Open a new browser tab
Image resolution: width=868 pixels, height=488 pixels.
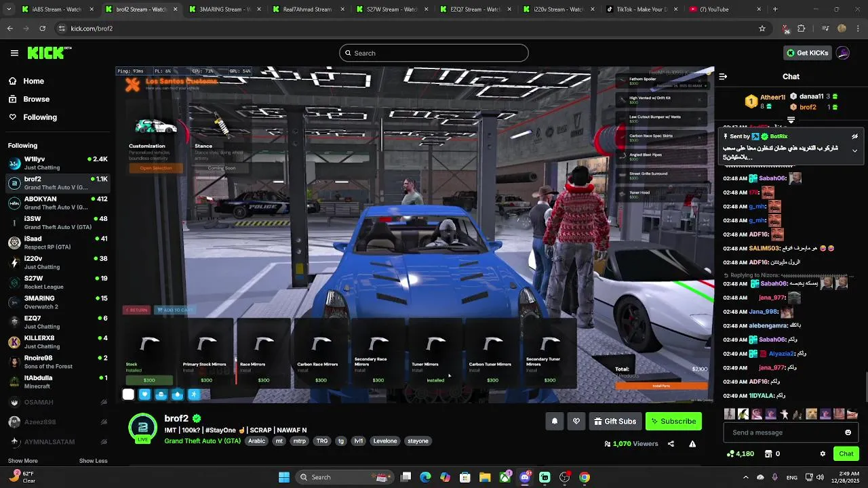(775, 9)
